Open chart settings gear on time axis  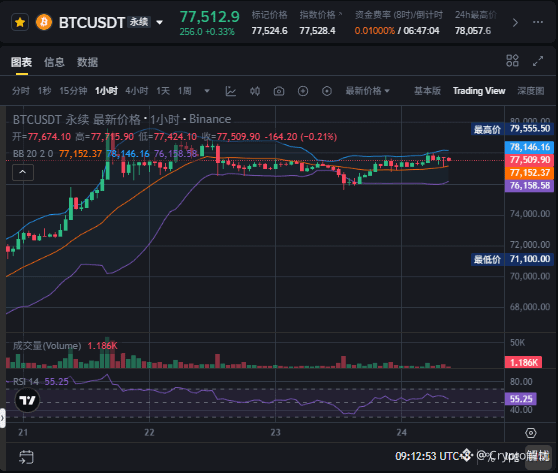click(x=531, y=433)
